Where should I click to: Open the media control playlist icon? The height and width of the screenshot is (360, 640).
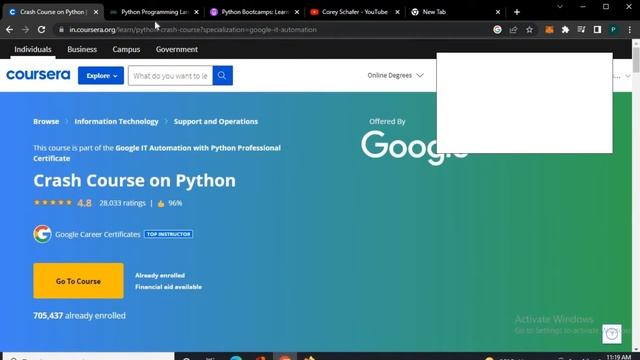581,29
